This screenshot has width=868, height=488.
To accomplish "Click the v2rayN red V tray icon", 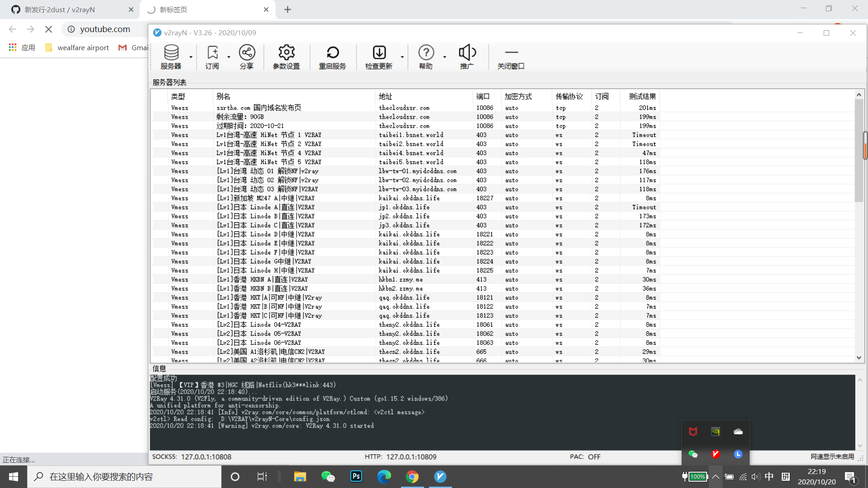I will [716, 455].
